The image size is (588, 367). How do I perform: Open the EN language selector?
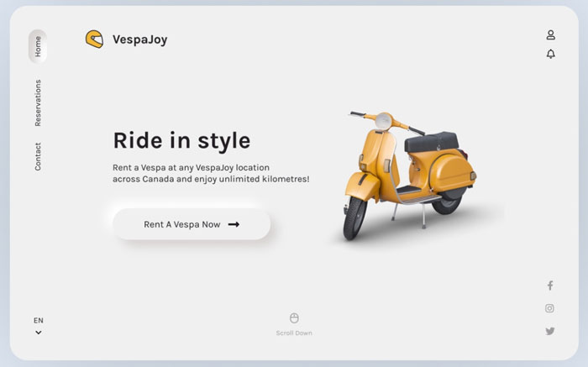pos(39,321)
